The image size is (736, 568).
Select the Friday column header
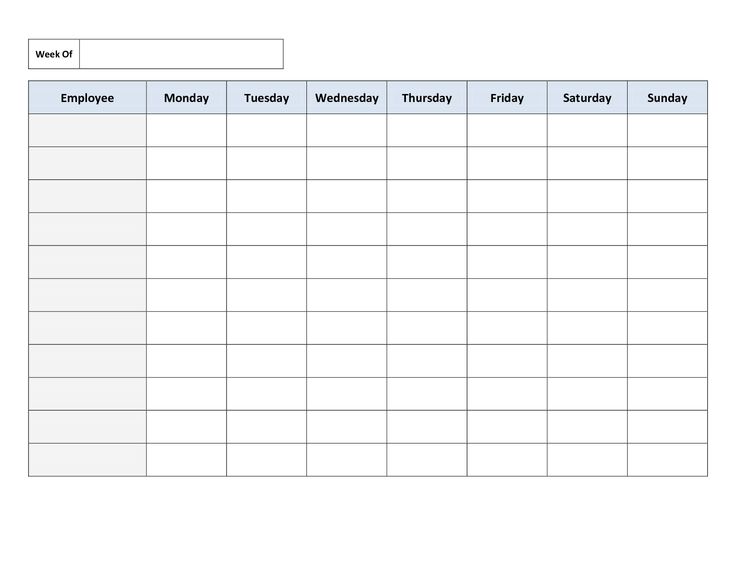point(507,98)
